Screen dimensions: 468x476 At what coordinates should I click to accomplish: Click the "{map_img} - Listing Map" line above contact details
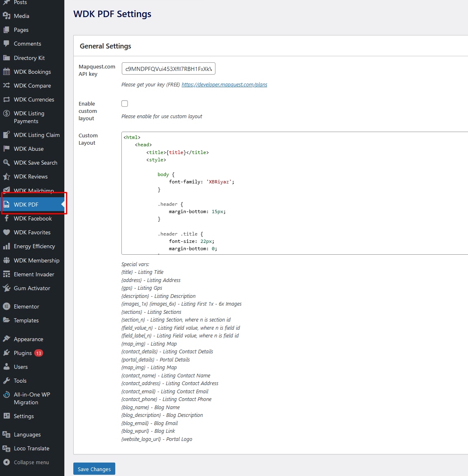point(149,344)
